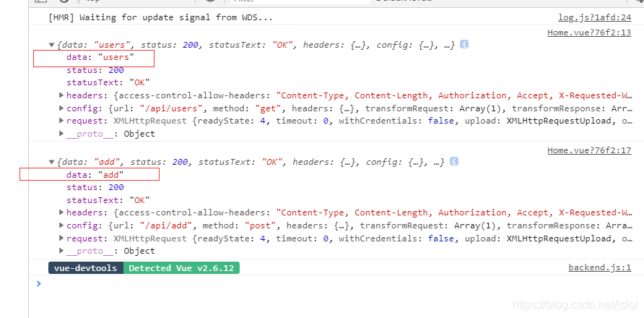This screenshot has width=644, height=318.
Task: Expand request under the "add" response
Action: pos(61,239)
